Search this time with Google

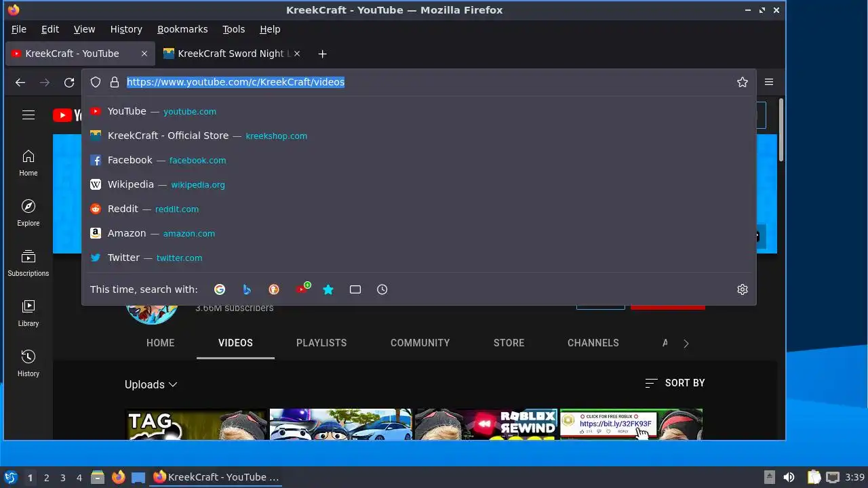pos(220,289)
